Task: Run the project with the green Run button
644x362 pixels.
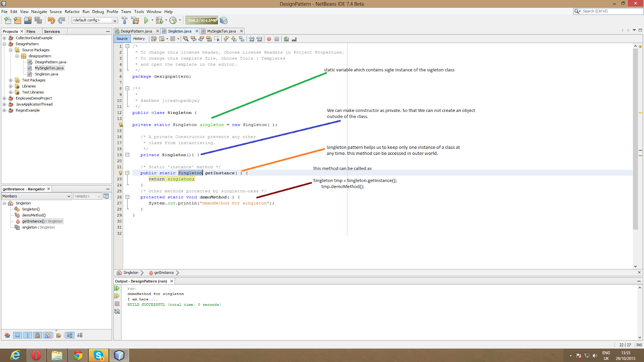Action: [x=147, y=20]
